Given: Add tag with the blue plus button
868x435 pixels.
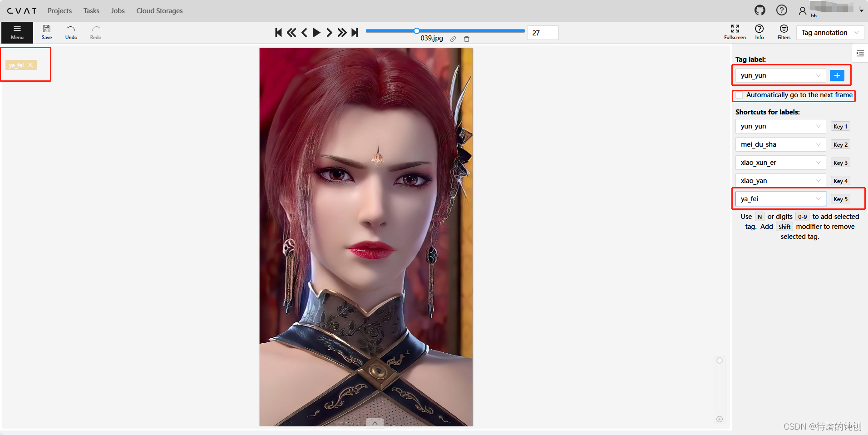Looking at the screenshot, I should [837, 75].
